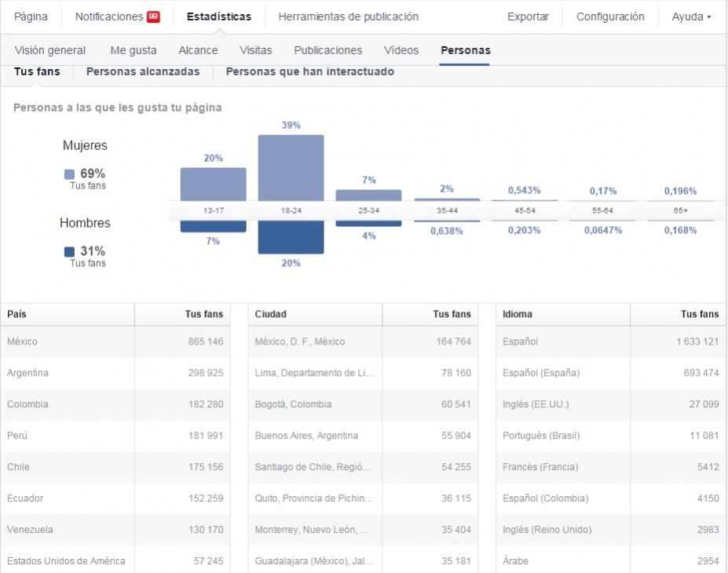Switch to the Visitas tab

pos(256,50)
